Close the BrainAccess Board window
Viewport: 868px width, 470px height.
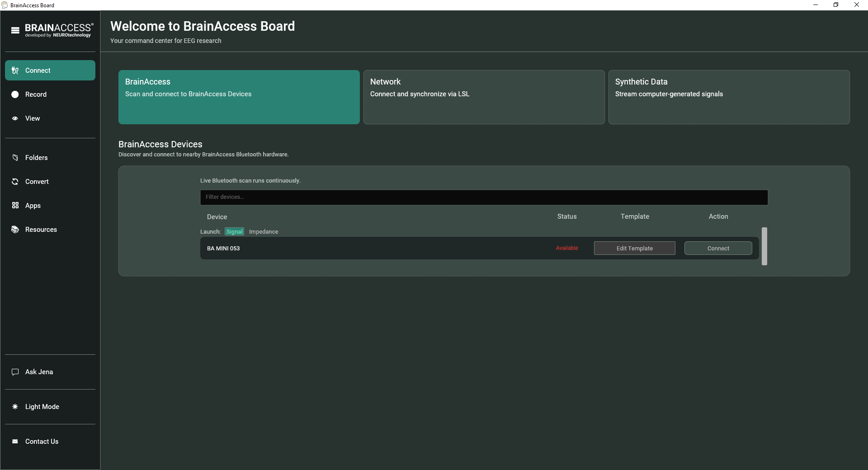click(857, 5)
